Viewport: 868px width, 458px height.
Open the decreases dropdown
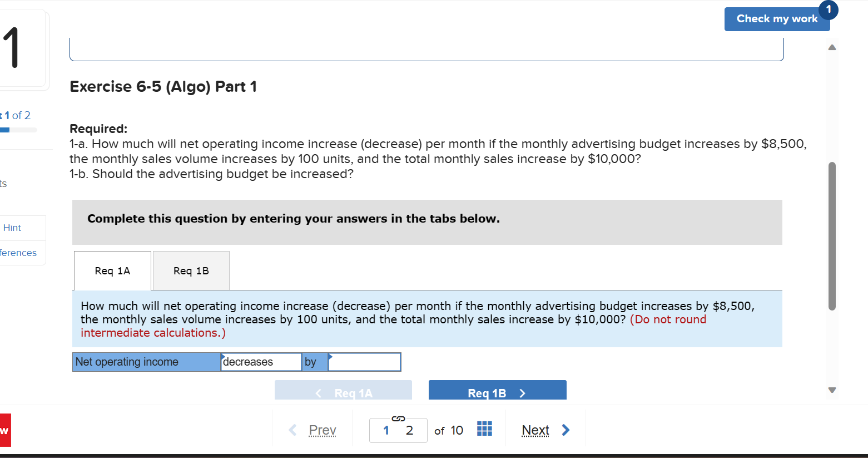(260, 362)
